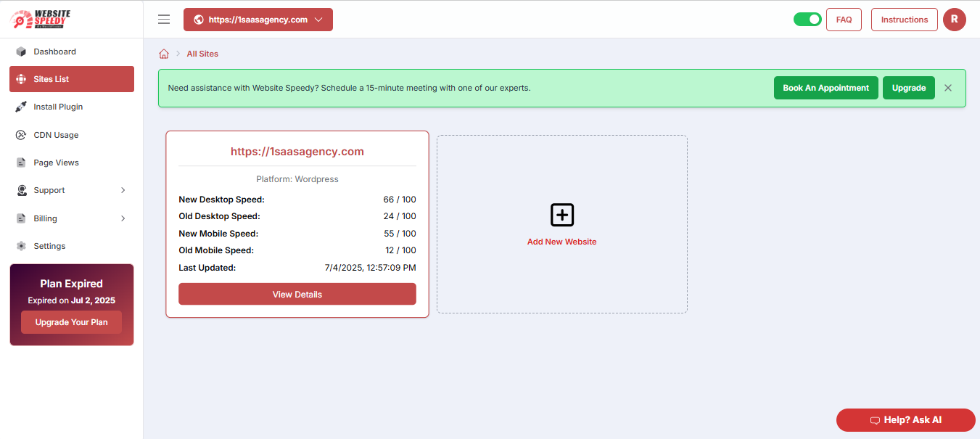
Task: Click the Install Plugin plug icon
Action: pos(21,107)
